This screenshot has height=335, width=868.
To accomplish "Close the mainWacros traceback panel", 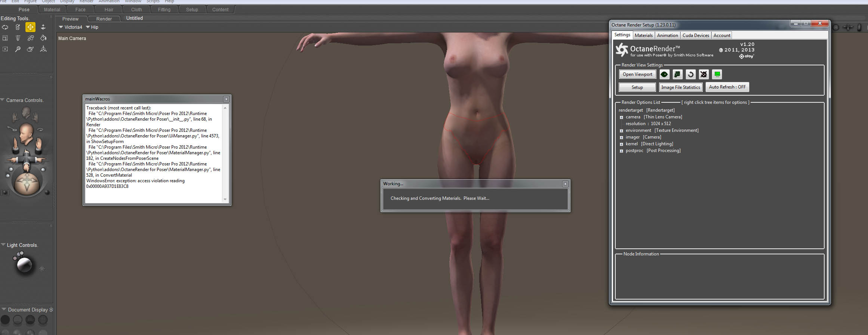I will tap(226, 99).
